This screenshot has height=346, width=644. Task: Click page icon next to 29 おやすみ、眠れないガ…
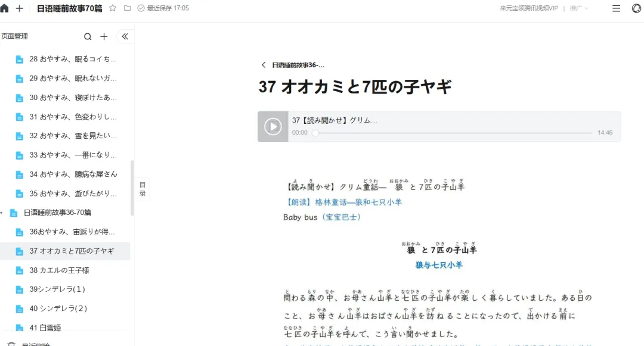coord(19,79)
